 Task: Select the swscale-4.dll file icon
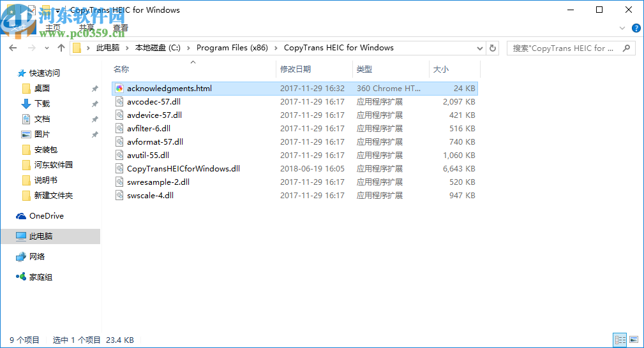pos(119,195)
